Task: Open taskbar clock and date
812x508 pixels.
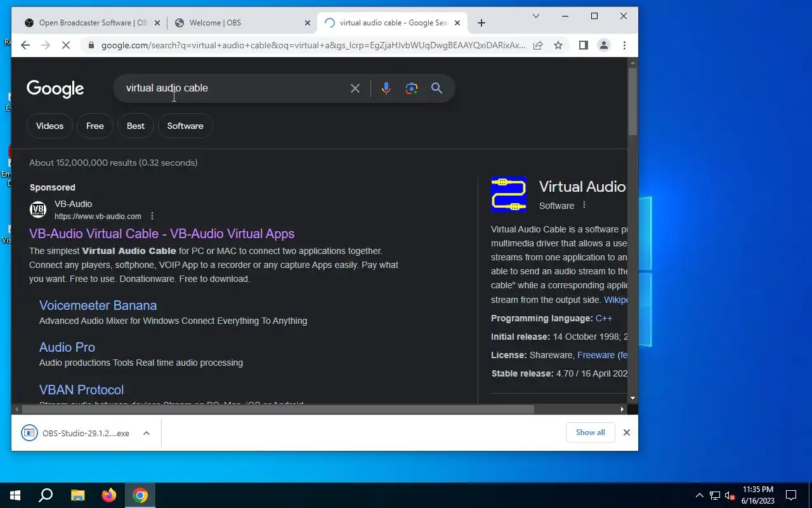Action: pyautogui.click(x=758, y=495)
